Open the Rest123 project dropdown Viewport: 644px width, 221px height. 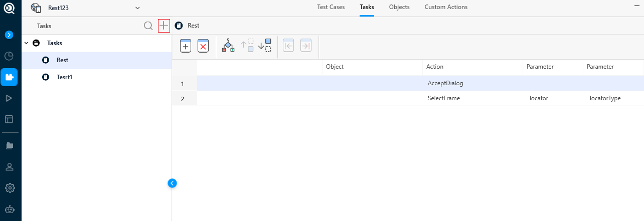[x=137, y=8]
